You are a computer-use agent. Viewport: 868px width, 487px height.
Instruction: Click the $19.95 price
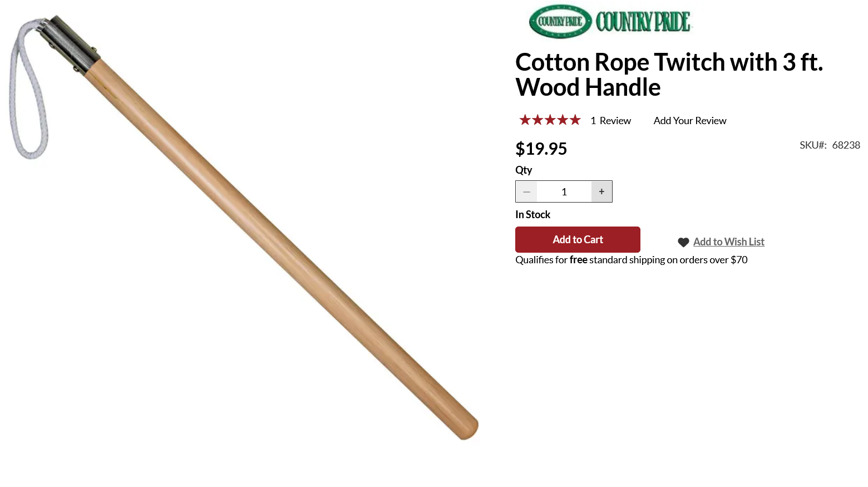pos(541,149)
